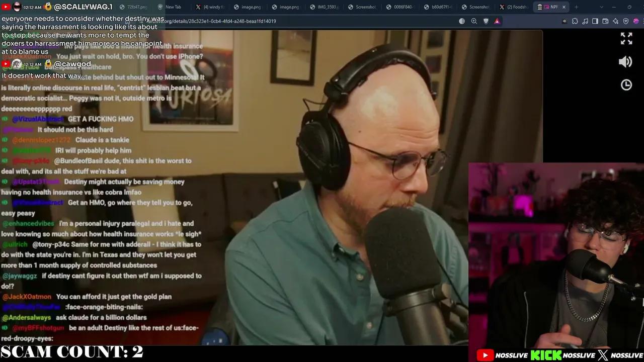Click the YouTube NOSSLIVE logo

(x=502, y=355)
